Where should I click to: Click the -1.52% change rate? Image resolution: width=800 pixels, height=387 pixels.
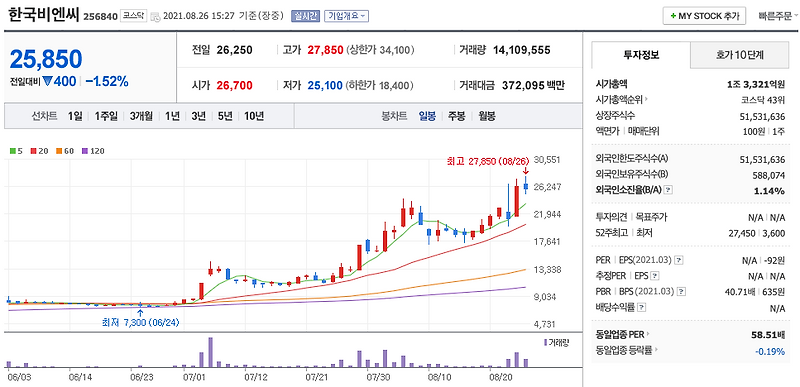point(106,82)
